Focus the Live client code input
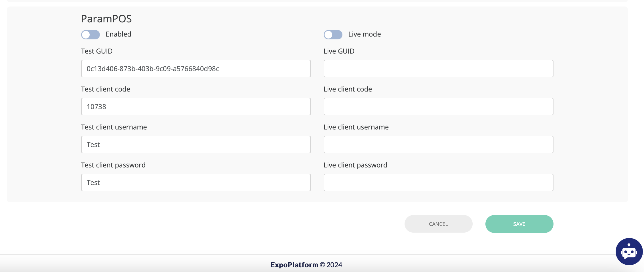Screen dimensions: 644x272 pos(438,107)
